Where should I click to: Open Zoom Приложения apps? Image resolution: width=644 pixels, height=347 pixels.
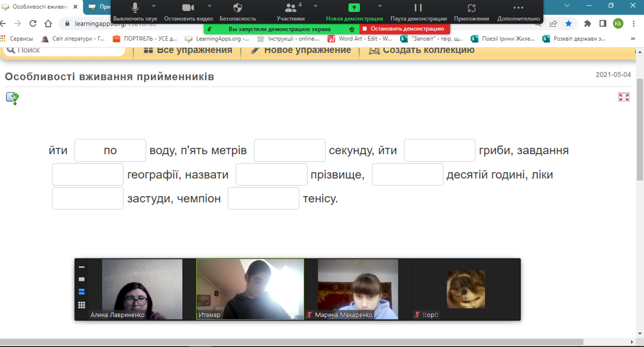tap(471, 11)
